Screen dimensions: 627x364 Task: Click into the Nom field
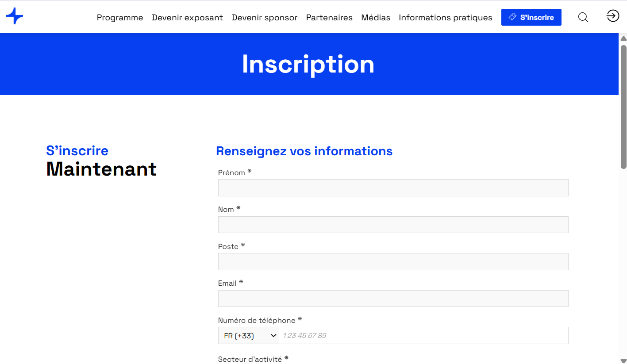pos(393,225)
